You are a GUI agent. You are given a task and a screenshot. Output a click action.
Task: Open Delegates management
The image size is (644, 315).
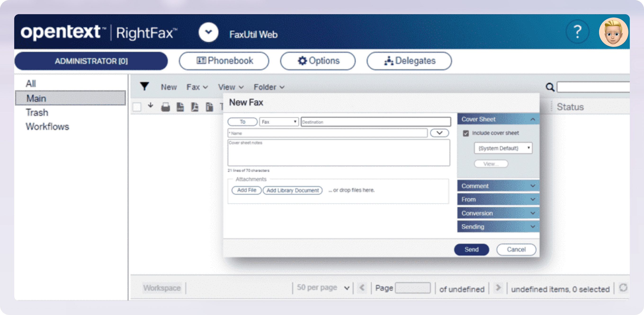[409, 61]
